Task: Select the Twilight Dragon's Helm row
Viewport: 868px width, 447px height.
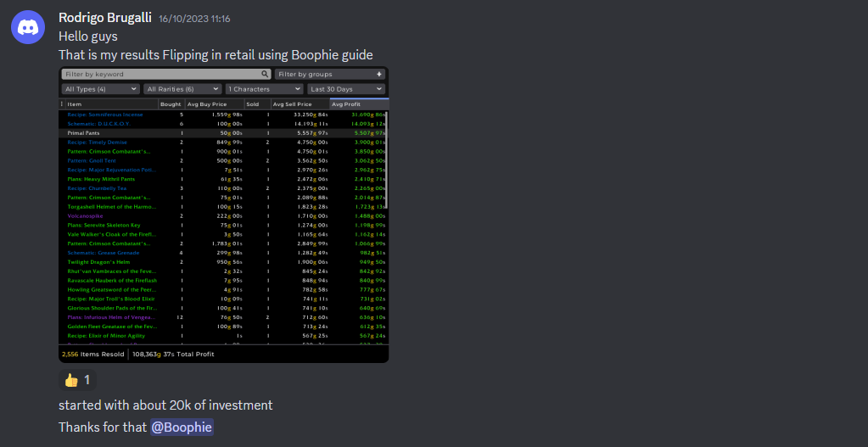Action: 222,262
